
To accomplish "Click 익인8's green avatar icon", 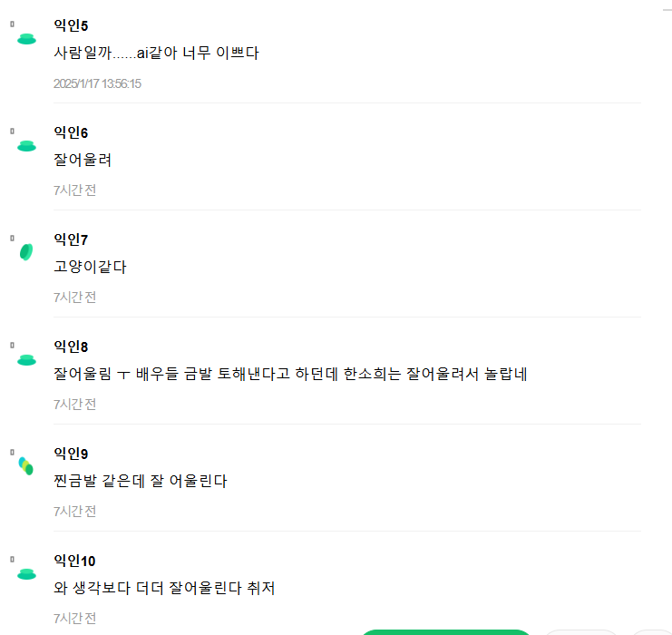I will pos(26,359).
